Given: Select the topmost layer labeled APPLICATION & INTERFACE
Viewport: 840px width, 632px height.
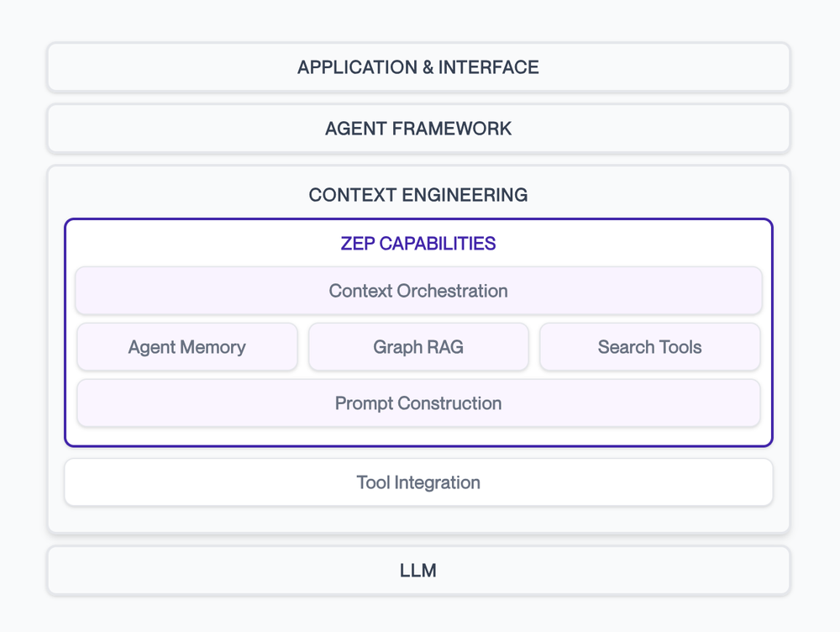Looking at the screenshot, I should [418, 67].
